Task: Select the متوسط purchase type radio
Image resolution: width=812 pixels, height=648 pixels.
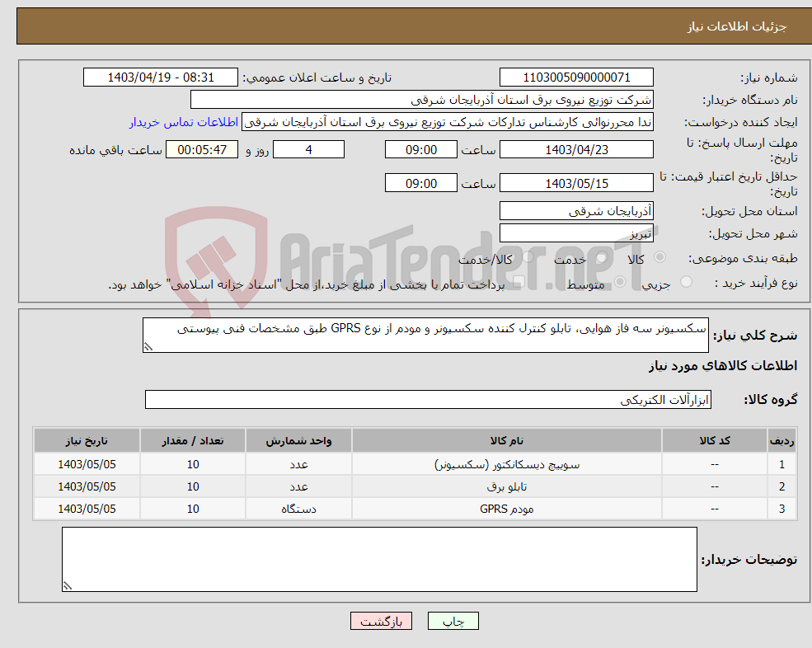Action: coord(620,282)
